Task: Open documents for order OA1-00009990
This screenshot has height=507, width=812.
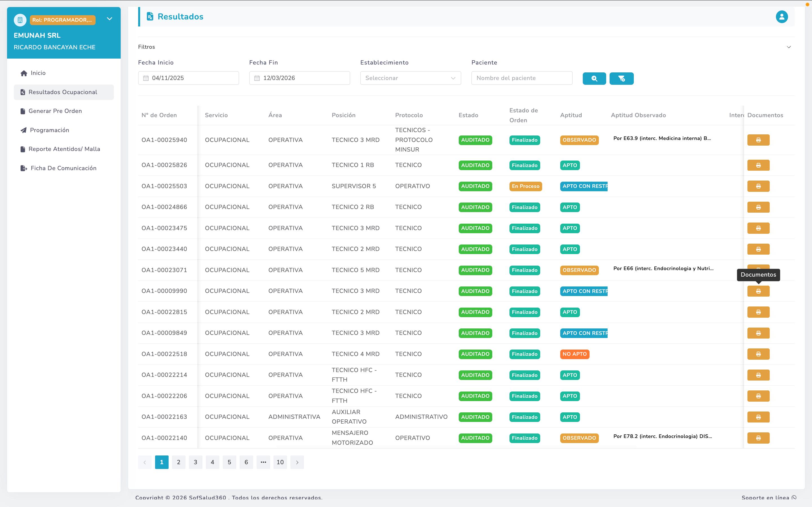Action: (758, 291)
